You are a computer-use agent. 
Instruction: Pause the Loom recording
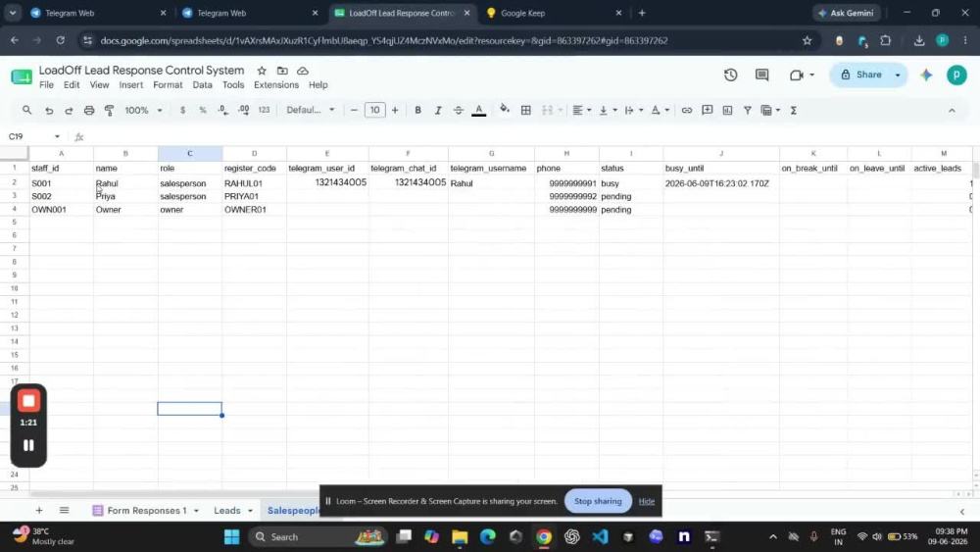coord(28,446)
